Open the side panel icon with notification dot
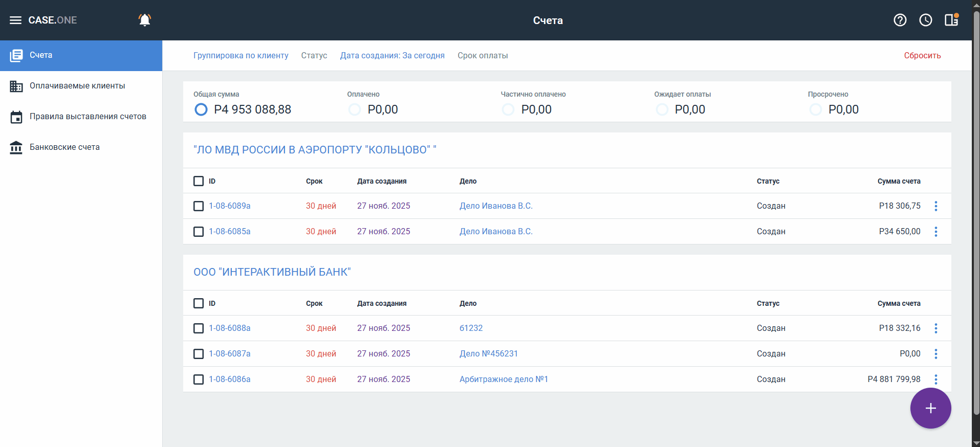Viewport: 980px width, 447px height. pos(951,20)
